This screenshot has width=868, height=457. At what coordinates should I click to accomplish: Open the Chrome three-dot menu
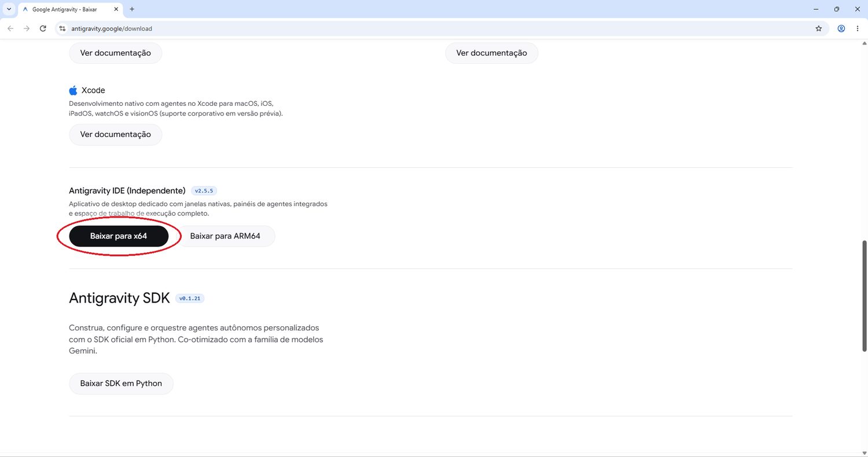tap(858, 28)
